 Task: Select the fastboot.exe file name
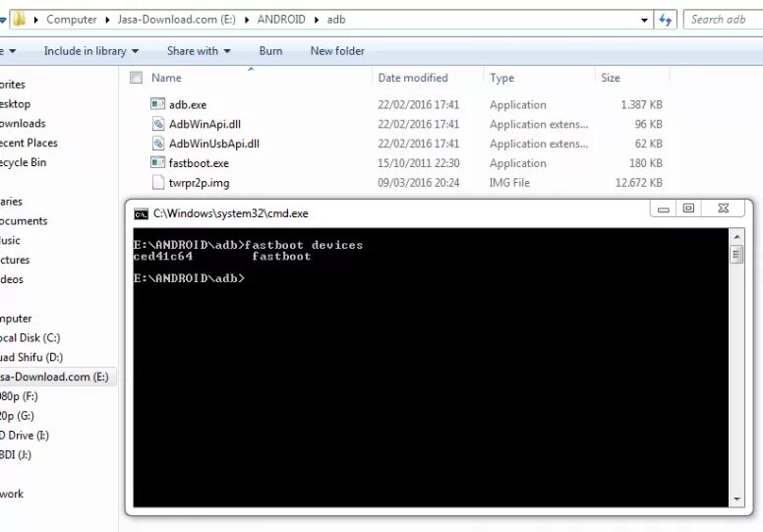tap(199, 163)
